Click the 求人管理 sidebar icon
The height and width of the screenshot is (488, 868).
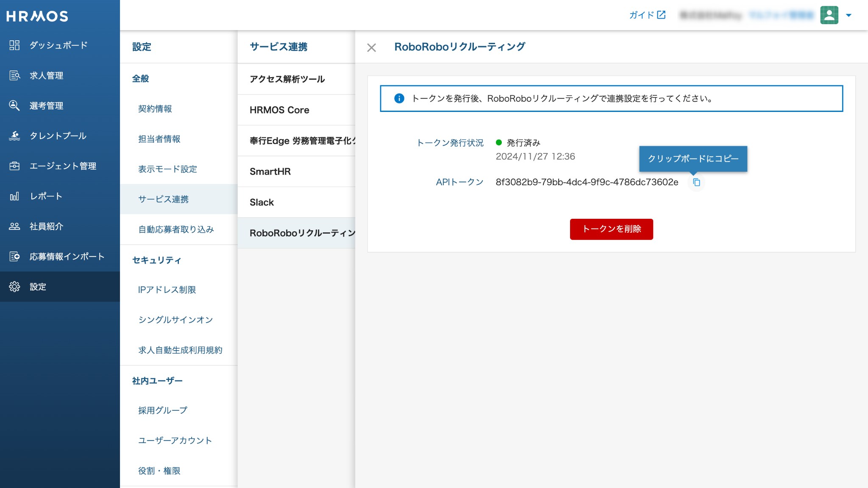(14, 75)
